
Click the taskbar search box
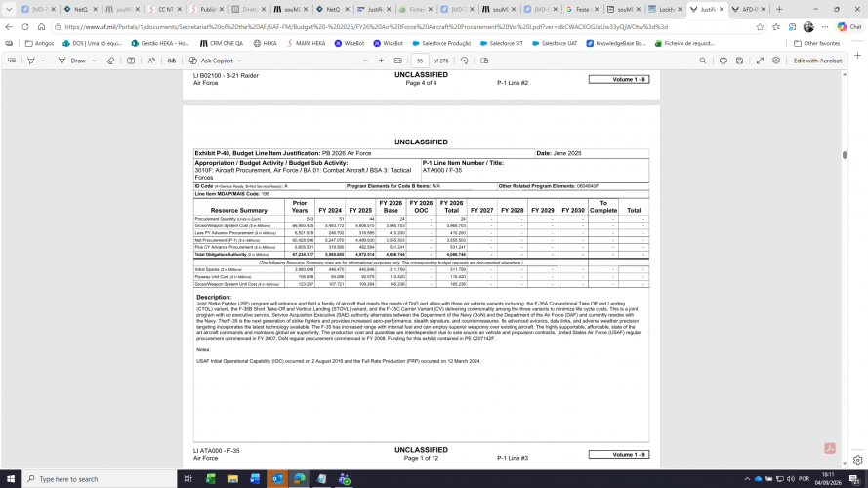pos(100,479)
